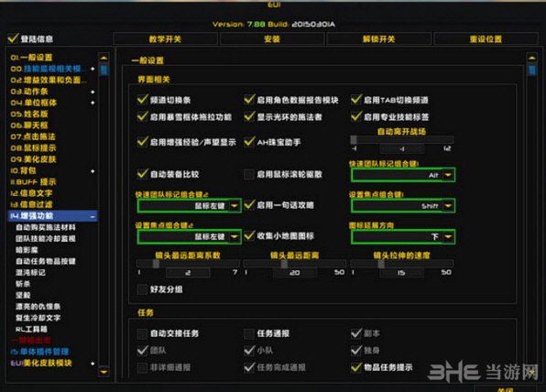Click the 重设位置 button
Screen dimensions: 546x392
click(486, 39)
